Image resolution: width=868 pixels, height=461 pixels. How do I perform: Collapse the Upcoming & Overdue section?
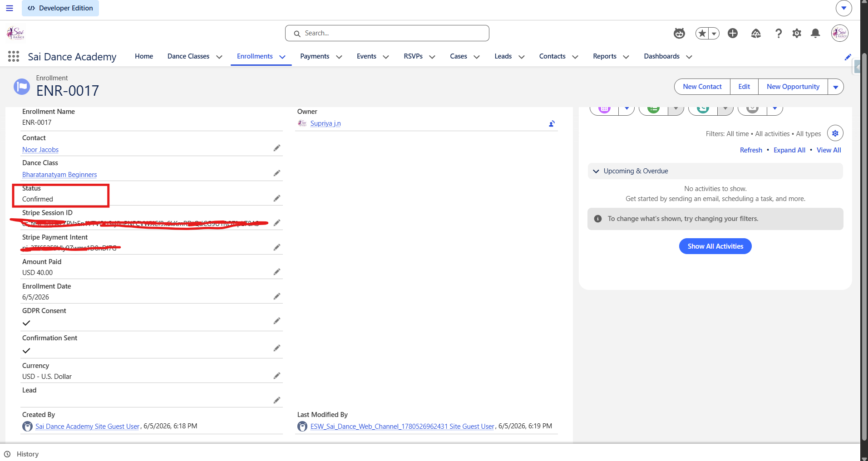pos(596,171)
